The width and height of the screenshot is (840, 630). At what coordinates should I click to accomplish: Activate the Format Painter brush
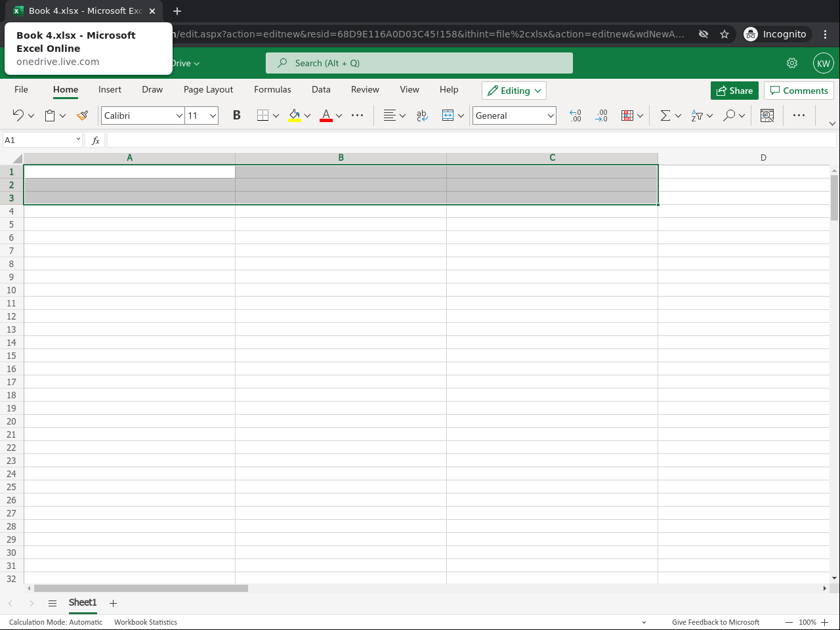point(82,115)
